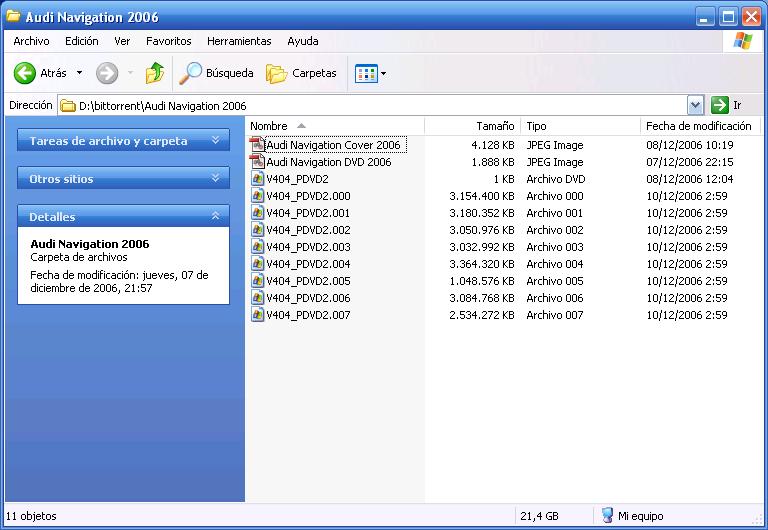Sort by the Tamaño column header
Viewport: 768px width, 530px height.
(472, 126)
